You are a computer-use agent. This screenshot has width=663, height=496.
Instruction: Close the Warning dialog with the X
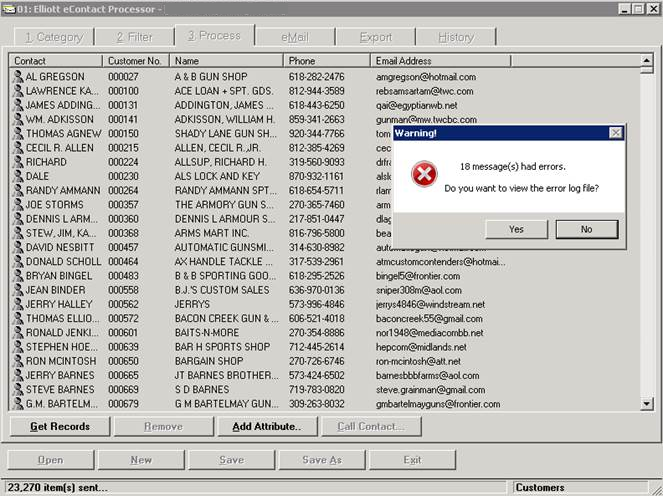pyautogui.click(x=616, y=132)
